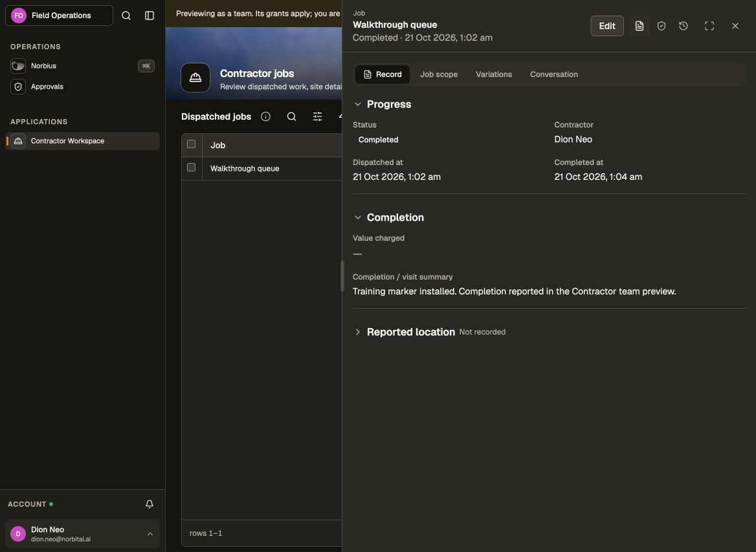This screenshot has height=552, width=756.
Task: Click the Dispatched at 1:02 am value
Action: coord(396,177)
